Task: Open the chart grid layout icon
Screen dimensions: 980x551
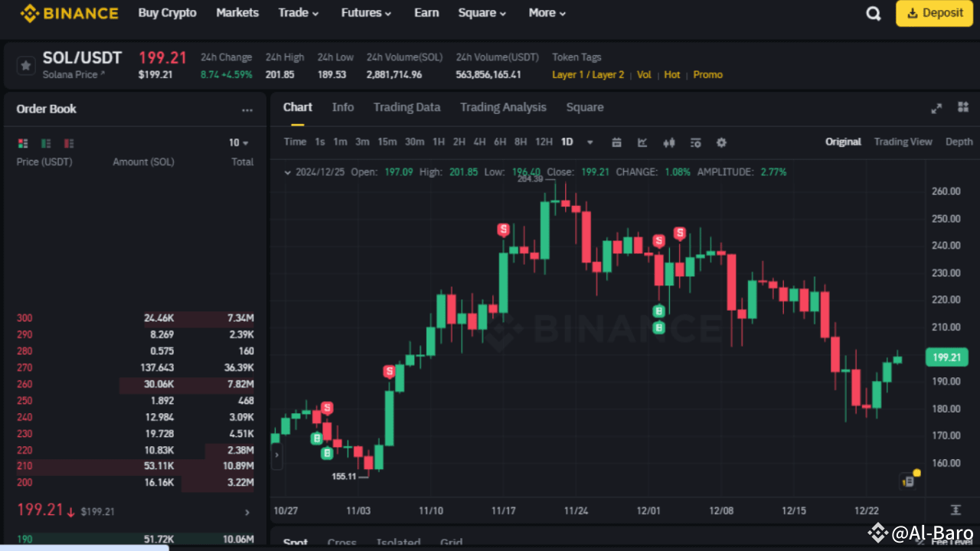Action: (963, 107)
